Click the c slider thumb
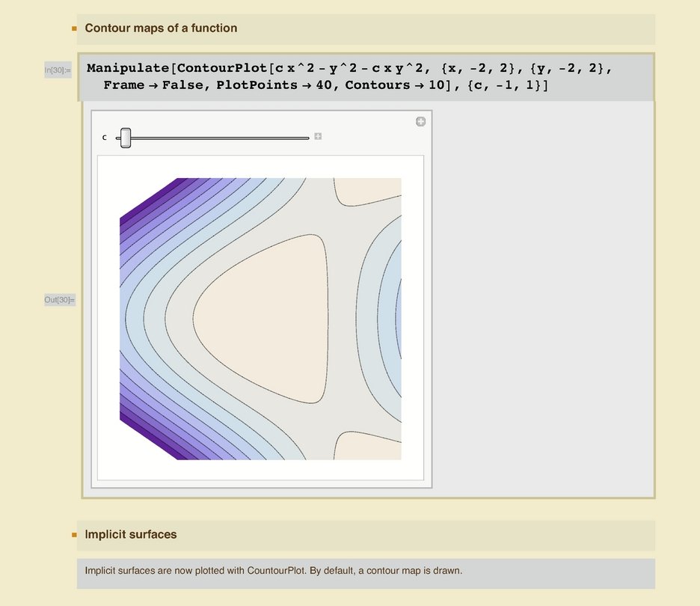The width and height of the screenshot is (700, 606). (x=126, y=138)
